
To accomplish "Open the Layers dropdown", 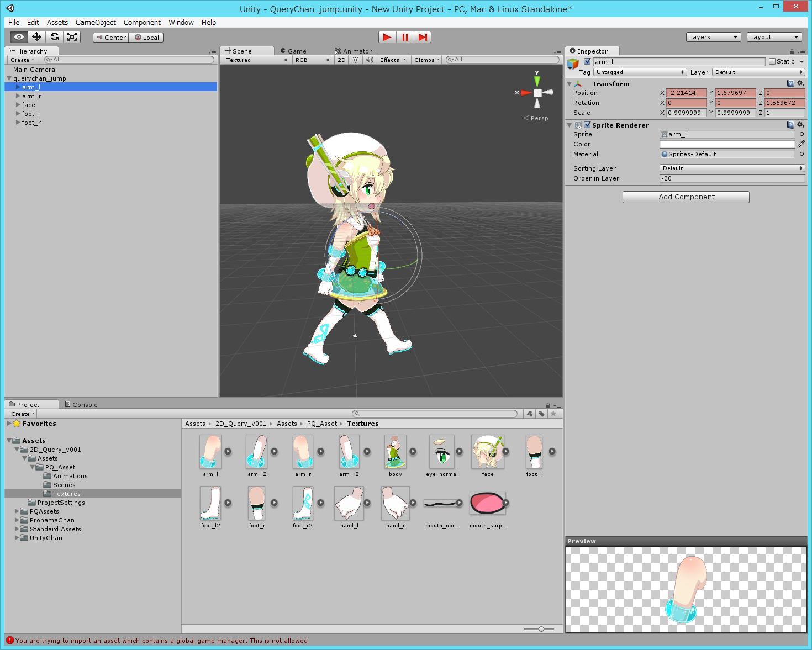I will click(713, 37).
